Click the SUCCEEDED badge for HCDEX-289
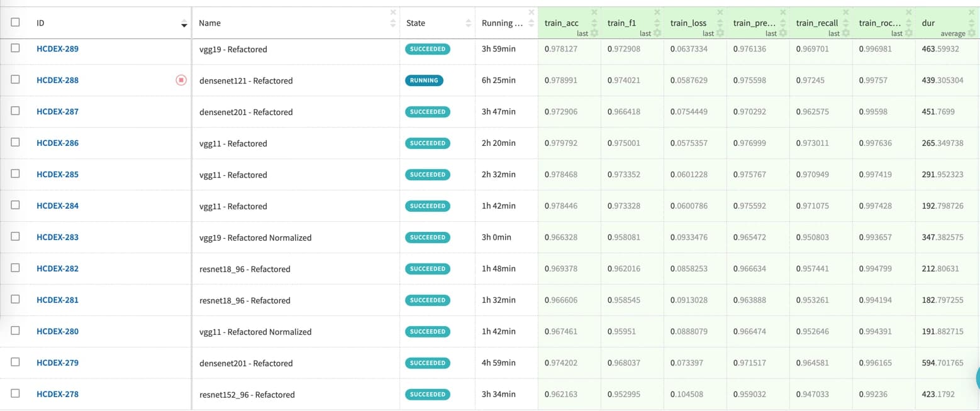 [428, 49]
